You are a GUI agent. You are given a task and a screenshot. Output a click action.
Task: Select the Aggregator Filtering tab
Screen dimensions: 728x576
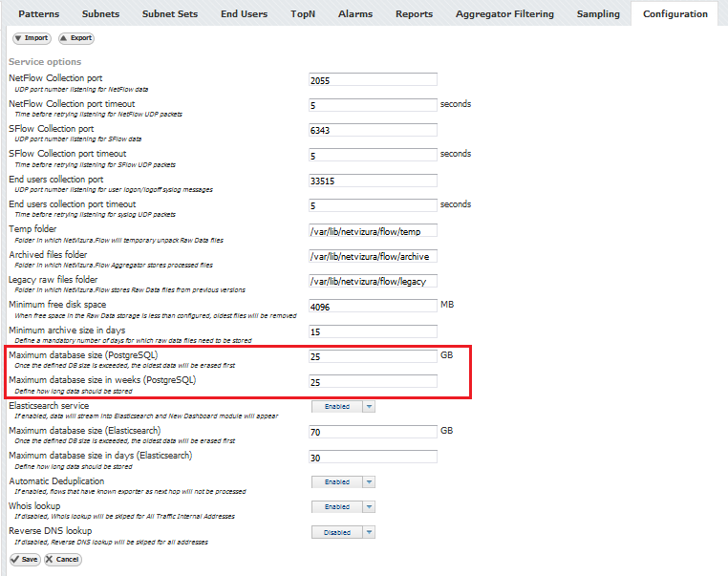(x=504, y=14)
